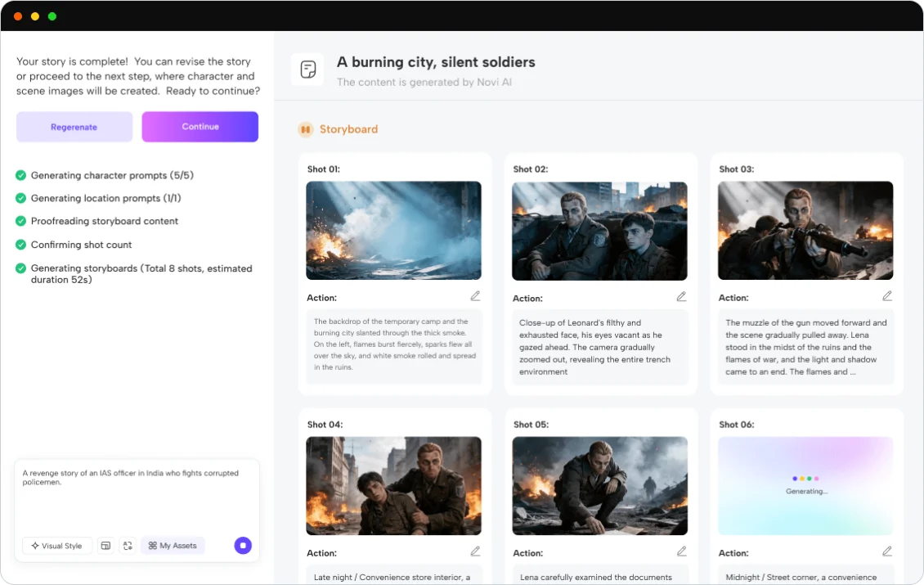This screenshot has height=585, width=924.
Task: Open the Shot 01 burning city thumbnail
Action: pos(393,231)
